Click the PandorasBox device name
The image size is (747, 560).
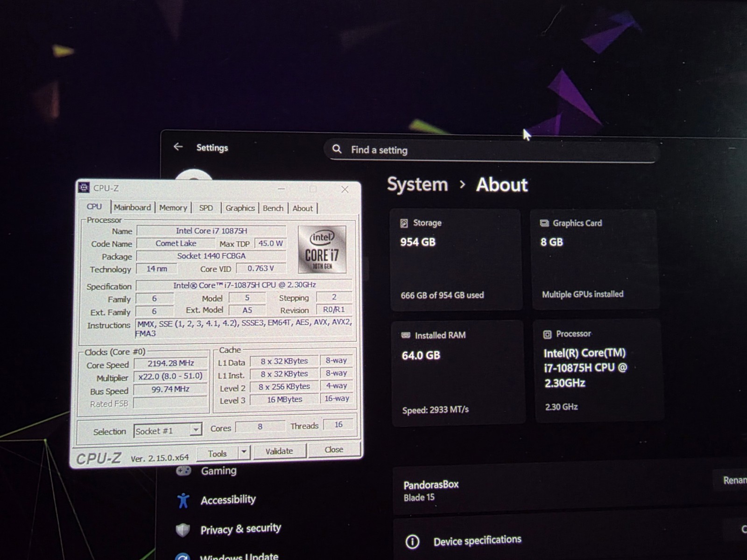click(431, 484)
